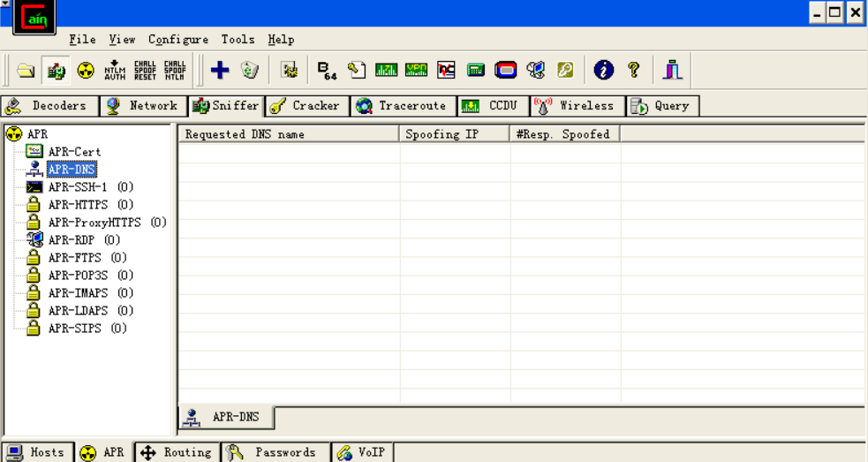Click the padlock icon beside APR-HTTPS
Image resolution: width=868 pixels, height=462 pixels.
34,205
